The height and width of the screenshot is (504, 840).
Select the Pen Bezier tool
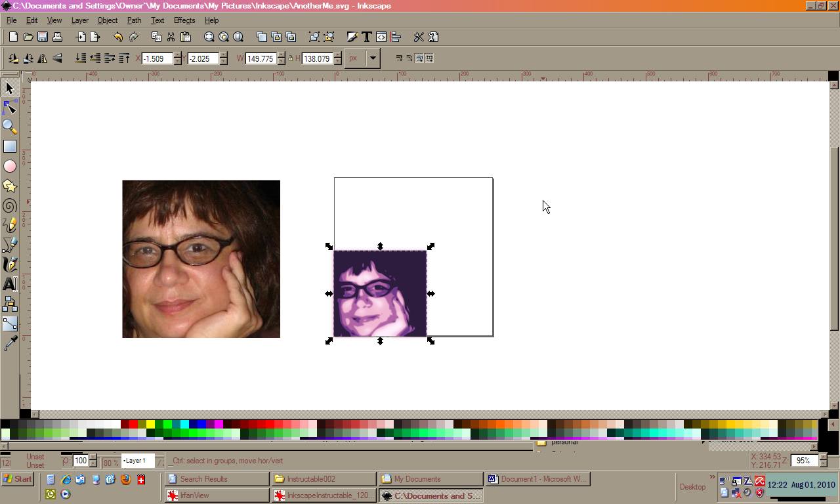click(9, 245)
